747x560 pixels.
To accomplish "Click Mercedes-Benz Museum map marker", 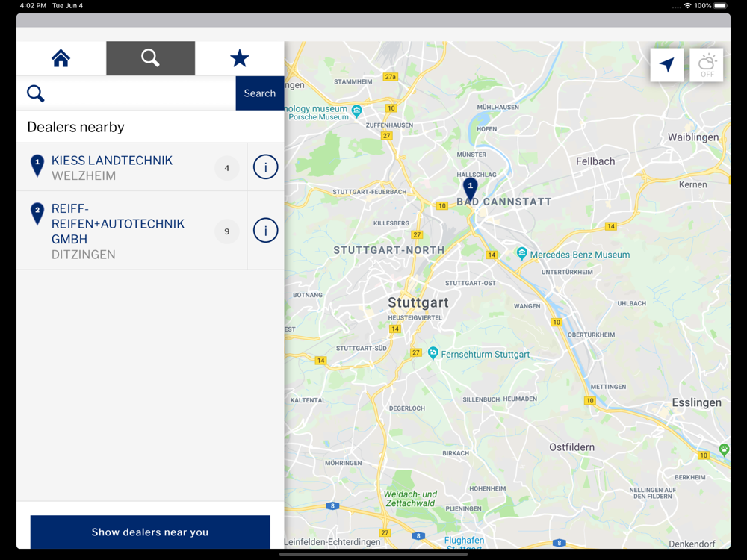I will (x=521, y=253).
